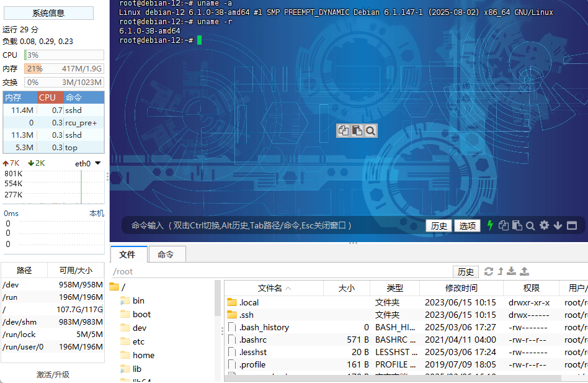Refresh the /root file listing
This screenshot has width=588, height=383.
[x=489, y=271]
